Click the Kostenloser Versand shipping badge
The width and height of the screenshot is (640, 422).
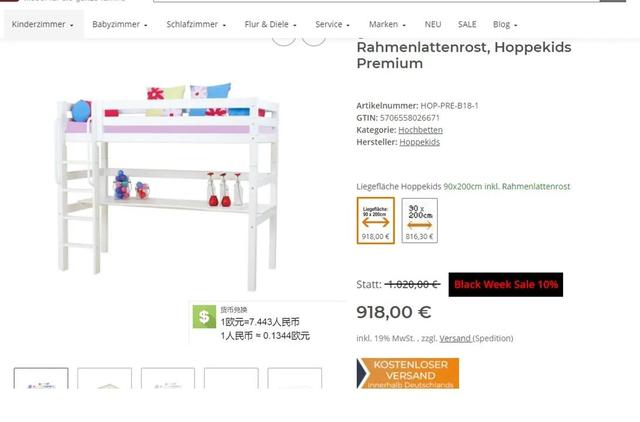[408, 373]
